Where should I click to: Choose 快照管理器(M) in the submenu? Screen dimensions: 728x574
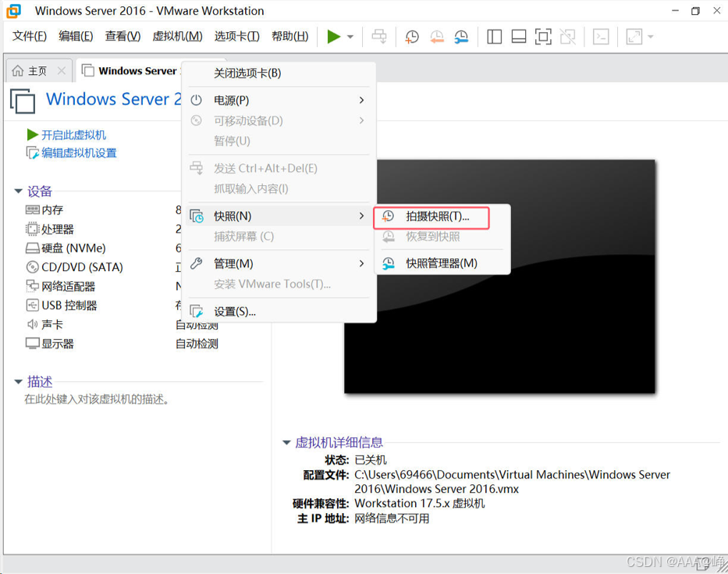click(x=442, y=263)
